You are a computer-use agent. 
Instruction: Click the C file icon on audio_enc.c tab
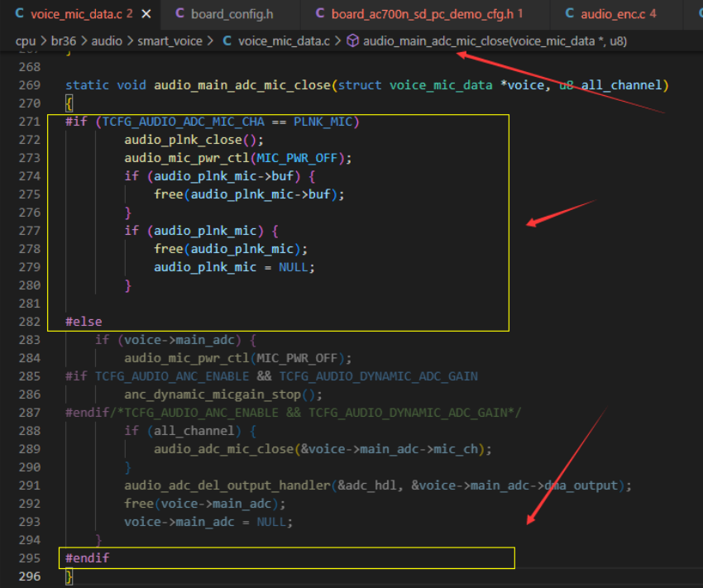tap(569, 13)
